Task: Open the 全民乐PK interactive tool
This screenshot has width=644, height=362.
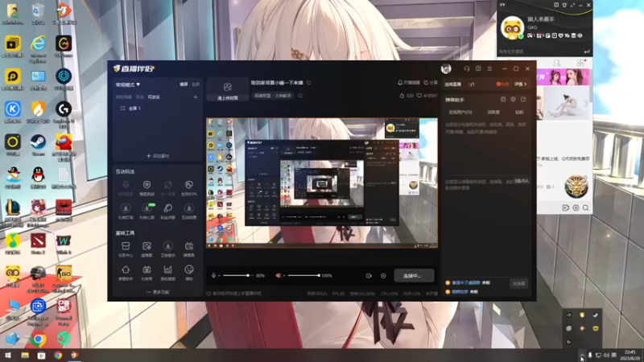Action: click(x=189, y=187)
